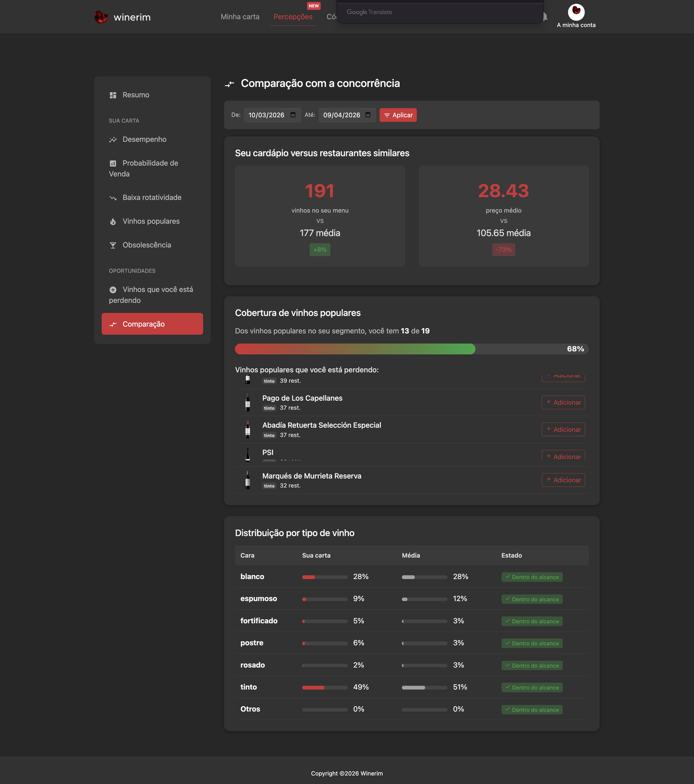Add Marqués de Murrieta Reserva wine
Screen dimensions: 694x784
pyautogui.click(x=563, y=480)
